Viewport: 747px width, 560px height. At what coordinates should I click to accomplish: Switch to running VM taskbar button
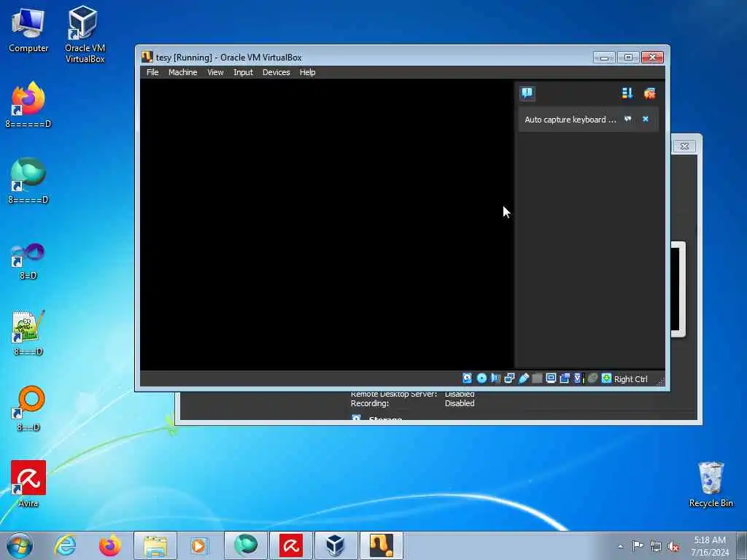point(381,545)
